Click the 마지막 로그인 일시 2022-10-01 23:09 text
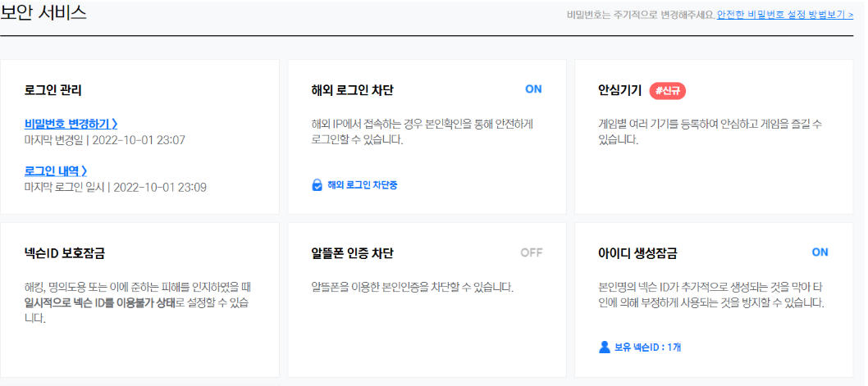868x386 pixels. [x=115, y=188]
